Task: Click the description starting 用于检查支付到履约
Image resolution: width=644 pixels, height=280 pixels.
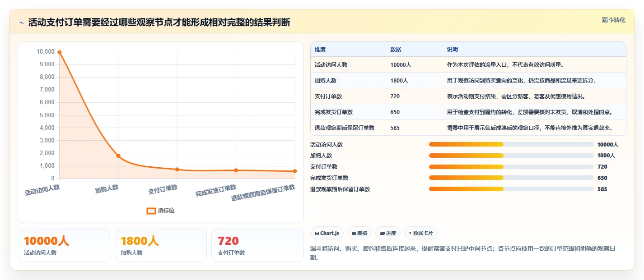Action: pos(530,112)
